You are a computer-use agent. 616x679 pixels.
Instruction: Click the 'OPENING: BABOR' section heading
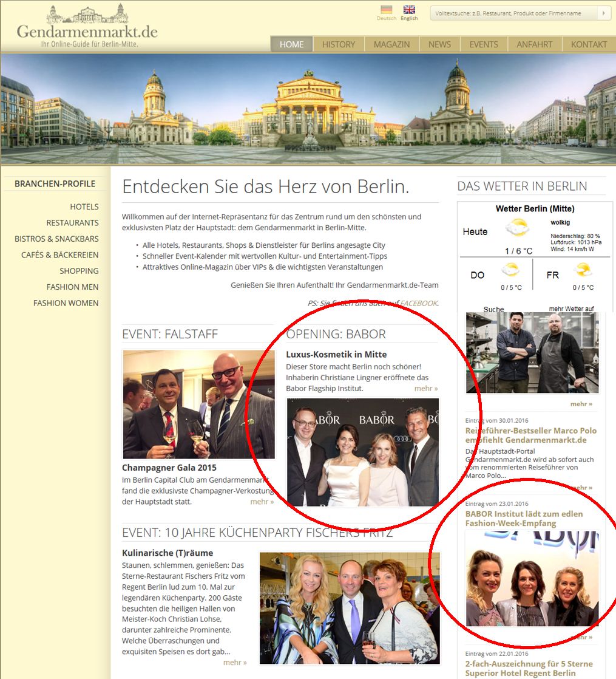336,334
